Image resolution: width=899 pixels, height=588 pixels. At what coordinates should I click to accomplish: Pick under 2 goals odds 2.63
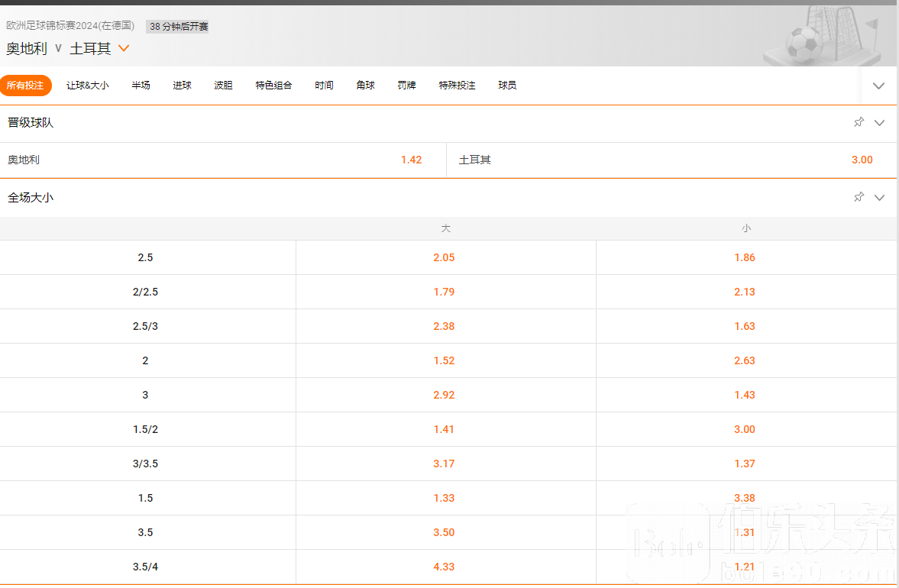(745, 360)
